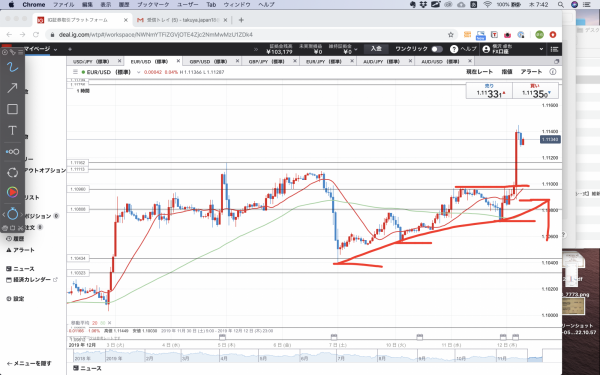Bookmark page with the star icon

(451, 35)
